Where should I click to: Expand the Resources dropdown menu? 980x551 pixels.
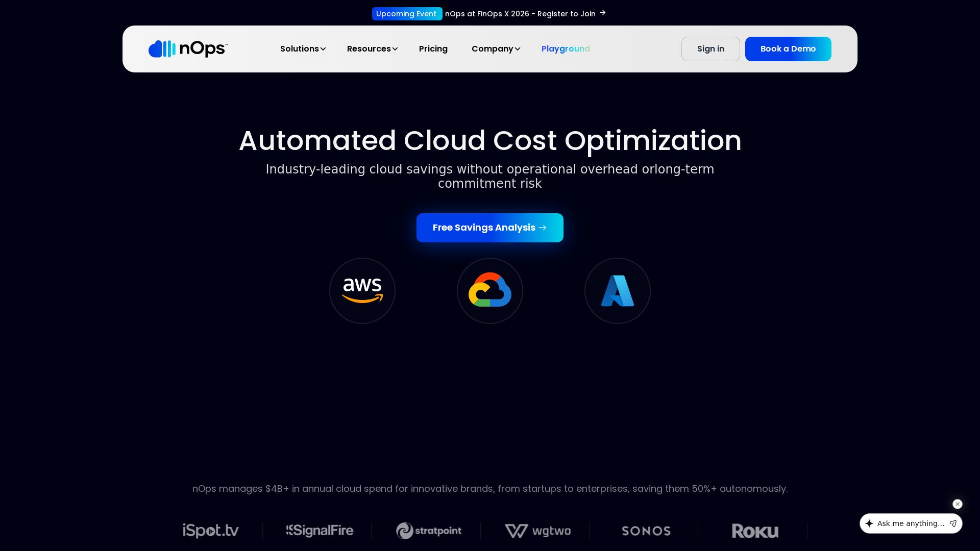(372, 49)
